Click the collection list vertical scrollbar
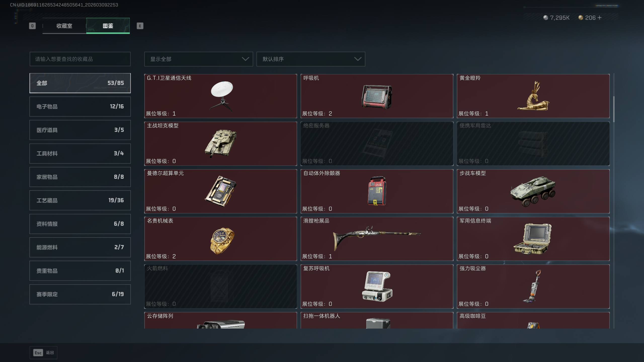This screenshot has width=644, height=362. pyautogui.click(x=614, y=201)
